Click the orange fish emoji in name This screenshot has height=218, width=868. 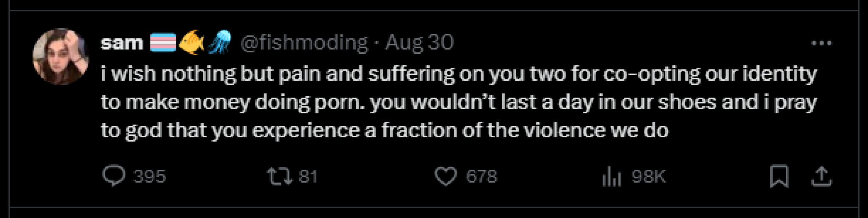pos(192,43)
